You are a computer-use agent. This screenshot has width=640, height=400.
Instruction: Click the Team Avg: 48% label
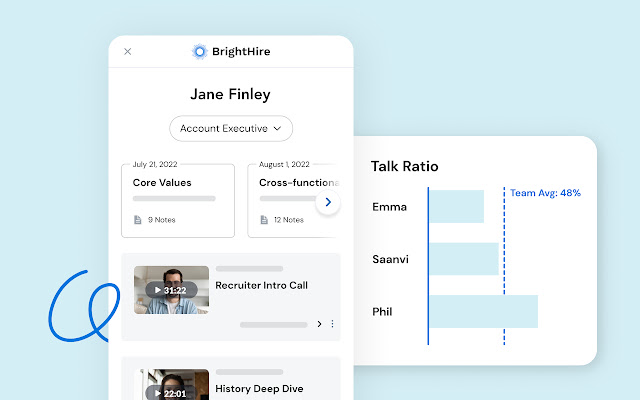point(545,193)
